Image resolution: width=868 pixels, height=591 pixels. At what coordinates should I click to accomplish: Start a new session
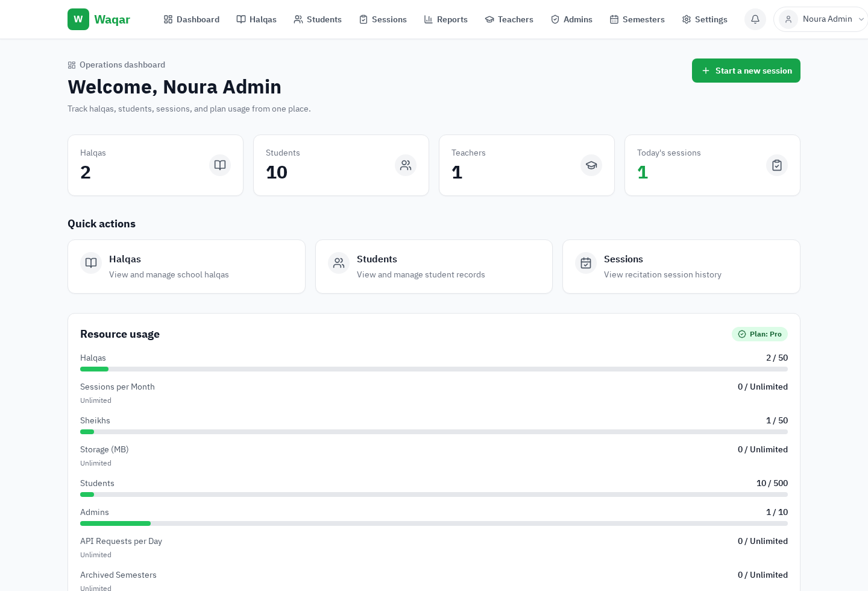746,71
